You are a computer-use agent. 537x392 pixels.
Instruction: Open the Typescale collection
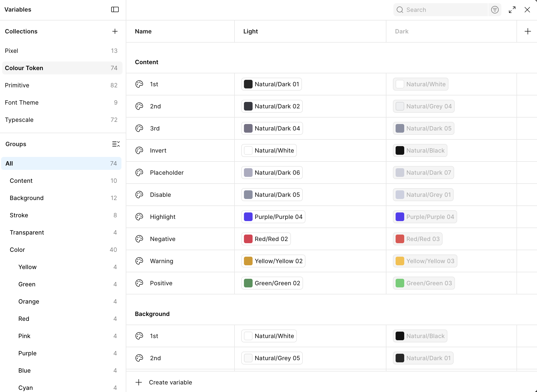point(62,120)
